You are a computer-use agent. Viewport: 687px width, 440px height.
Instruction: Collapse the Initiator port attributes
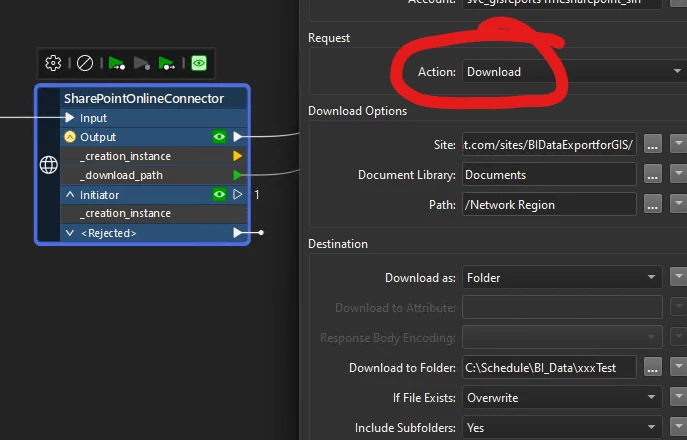[x=70, y=195]
